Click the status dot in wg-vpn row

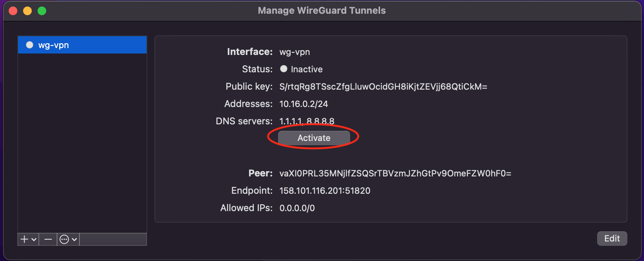tap(30, 45)
